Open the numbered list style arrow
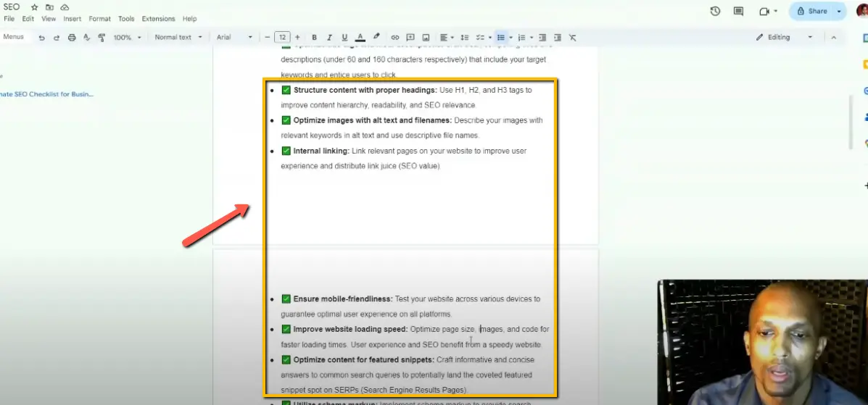This screenshot has width=868, height=405. 532,38
